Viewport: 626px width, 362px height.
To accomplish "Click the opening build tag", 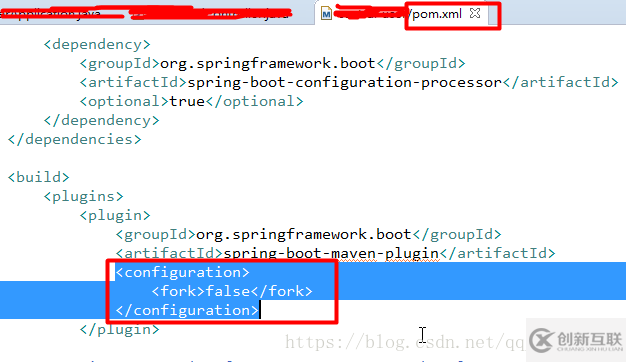I will pos(39,177).
